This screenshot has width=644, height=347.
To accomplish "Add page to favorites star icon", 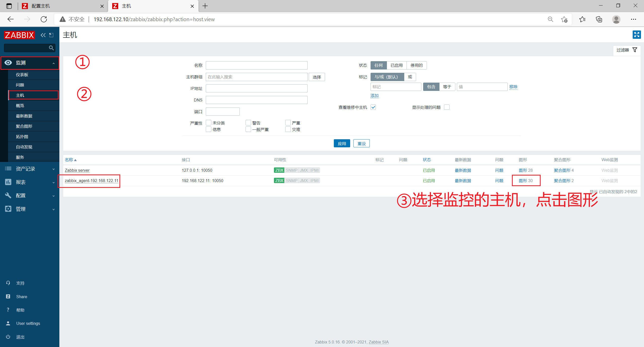I will pyautogui.click(x=564, y=19).
